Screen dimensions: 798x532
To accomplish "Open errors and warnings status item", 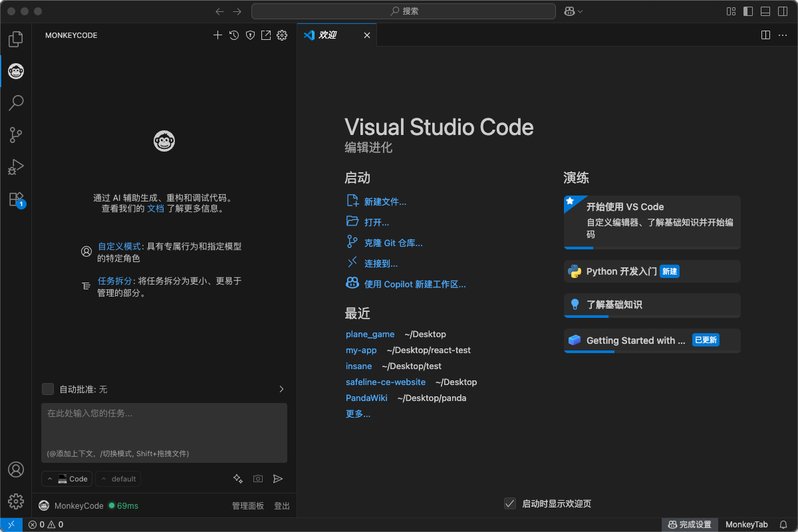I will click(x=46, y=525).
